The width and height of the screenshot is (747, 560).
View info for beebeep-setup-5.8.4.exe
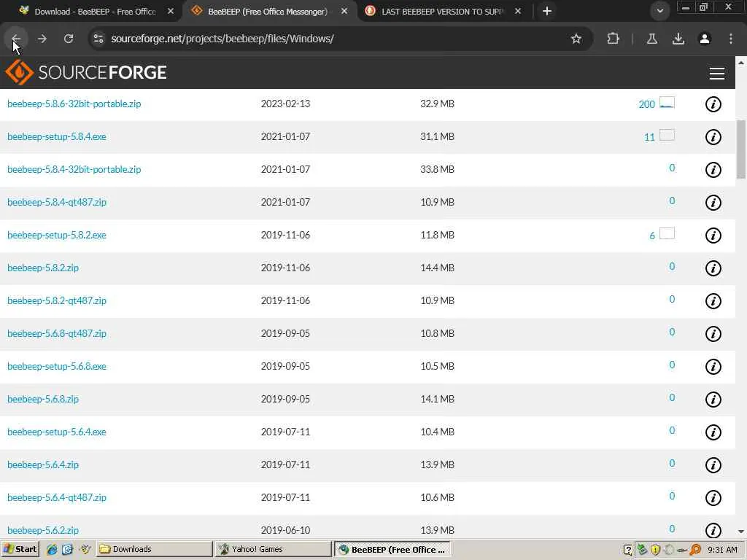click(713, 137)
